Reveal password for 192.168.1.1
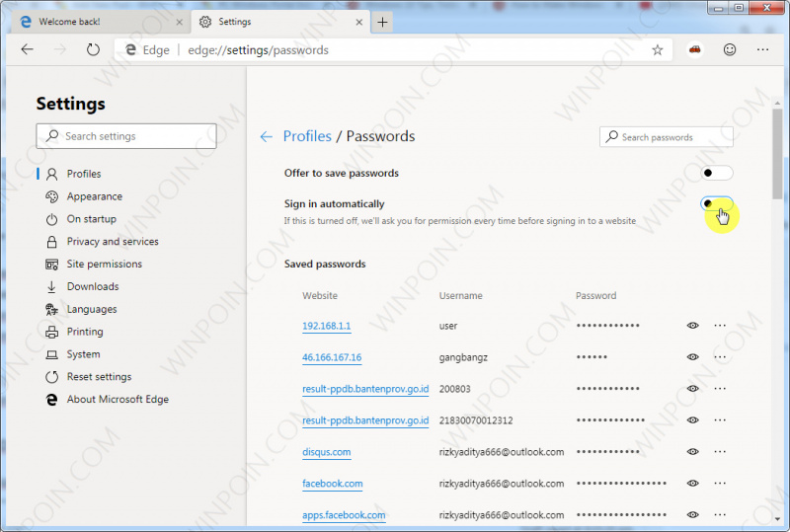This screenshot has height=532, width=790. point(693,326)
